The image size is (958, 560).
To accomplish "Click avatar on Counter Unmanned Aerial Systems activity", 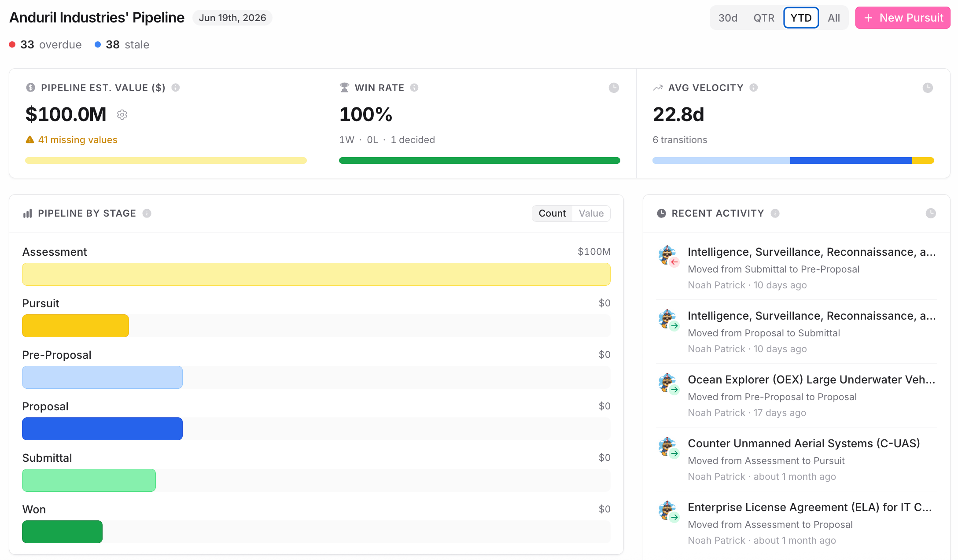I will point(667,446).
